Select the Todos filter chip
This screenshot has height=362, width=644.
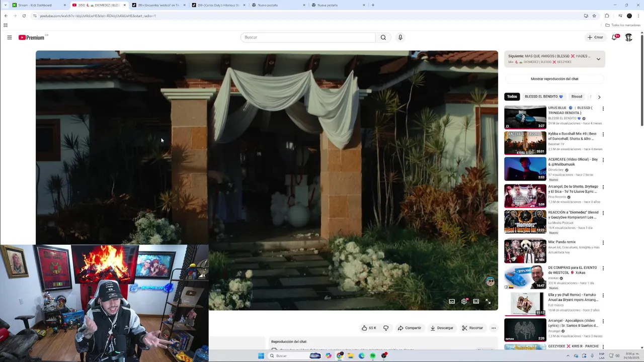[512, 97]
